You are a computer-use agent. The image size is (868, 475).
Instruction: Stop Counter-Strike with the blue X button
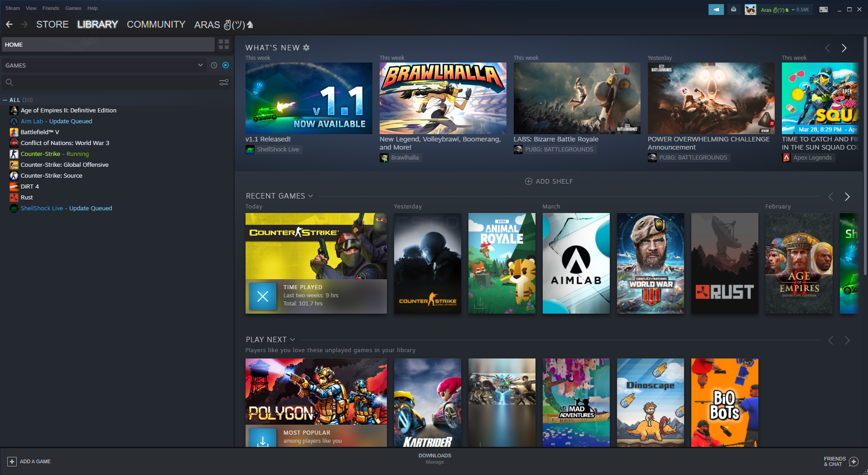pos(263,296)
